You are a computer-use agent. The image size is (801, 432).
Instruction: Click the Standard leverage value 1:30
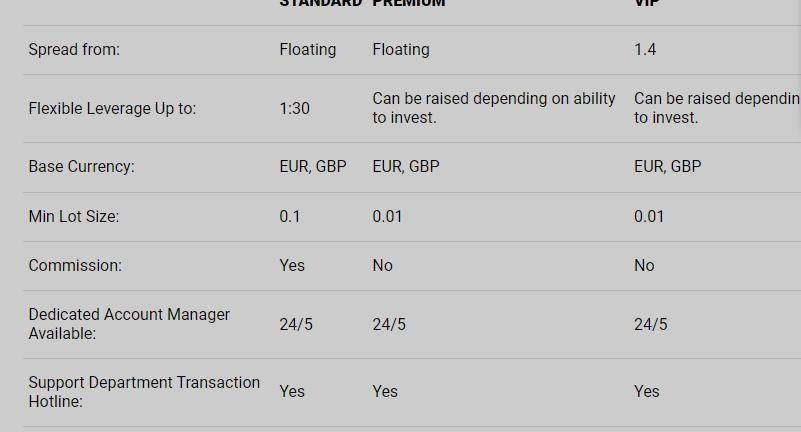(295, 108)
